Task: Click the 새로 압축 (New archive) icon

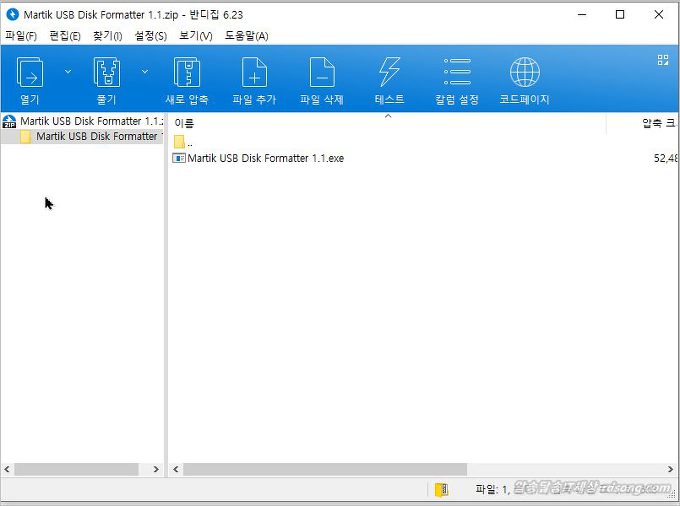Action: 187,73
